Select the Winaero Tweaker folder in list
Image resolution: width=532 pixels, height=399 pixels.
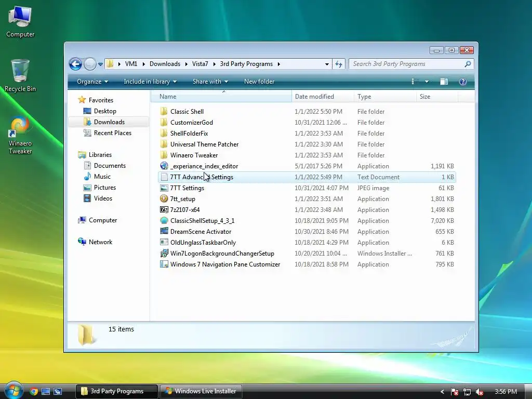click(x=307, y=155)
